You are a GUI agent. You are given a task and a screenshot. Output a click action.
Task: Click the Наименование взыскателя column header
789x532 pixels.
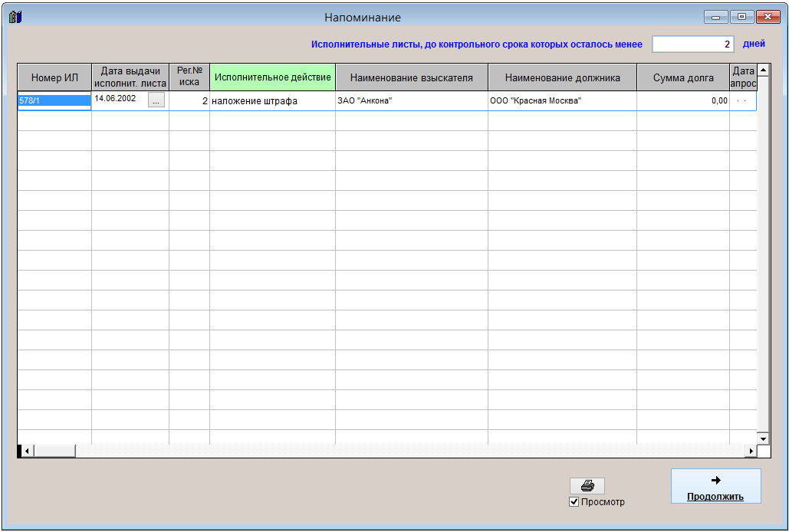411,77
